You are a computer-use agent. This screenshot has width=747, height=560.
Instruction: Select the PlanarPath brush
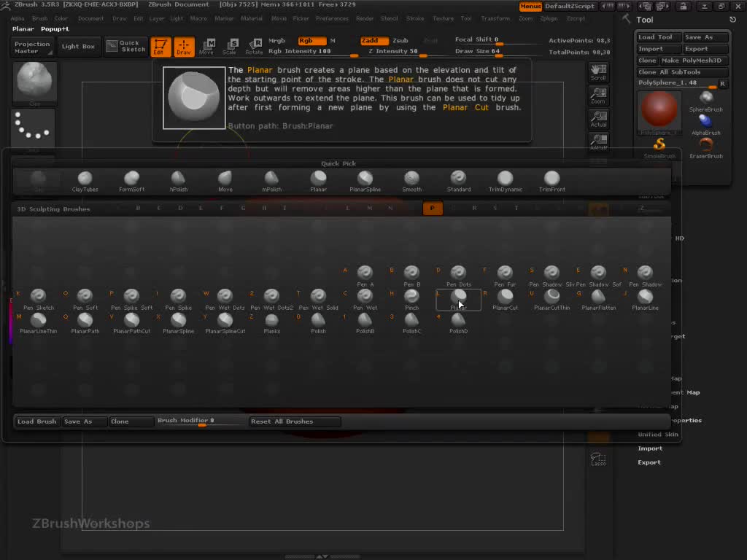85,323
